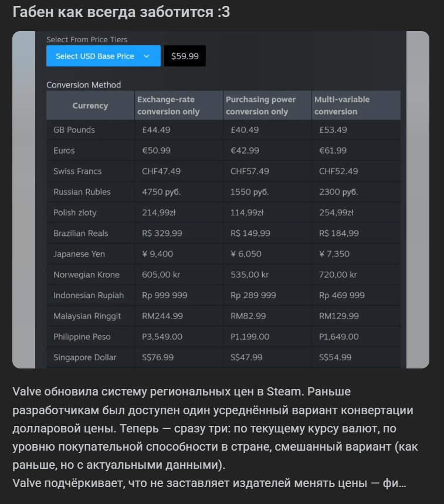Click the post title about Габен

tap(121, 12)
